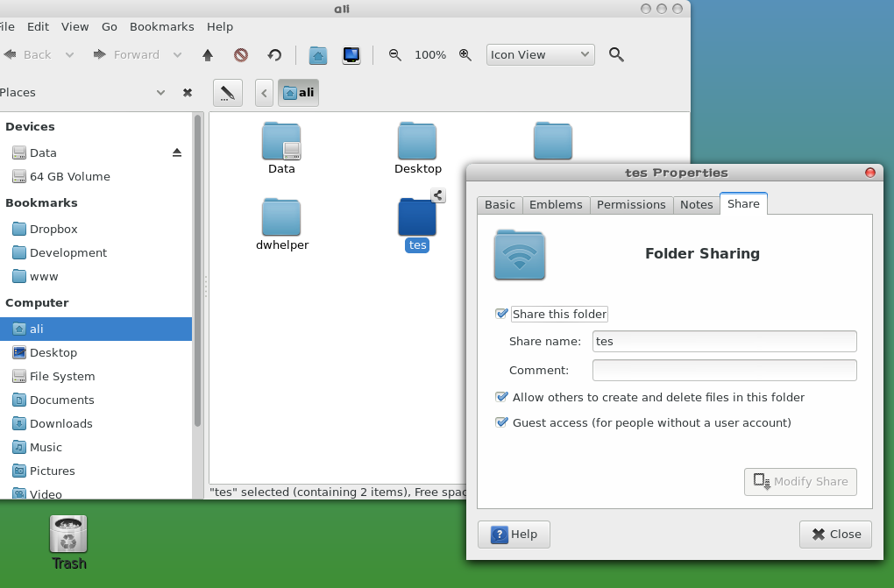Toggle location edit with the pencil icon

coord(227,92)
